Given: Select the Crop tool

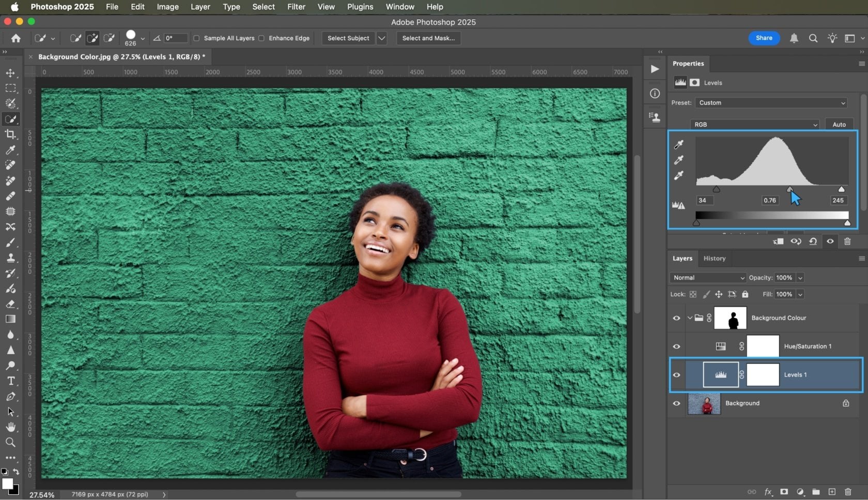Looking at the screenshot, I should 11,135.
